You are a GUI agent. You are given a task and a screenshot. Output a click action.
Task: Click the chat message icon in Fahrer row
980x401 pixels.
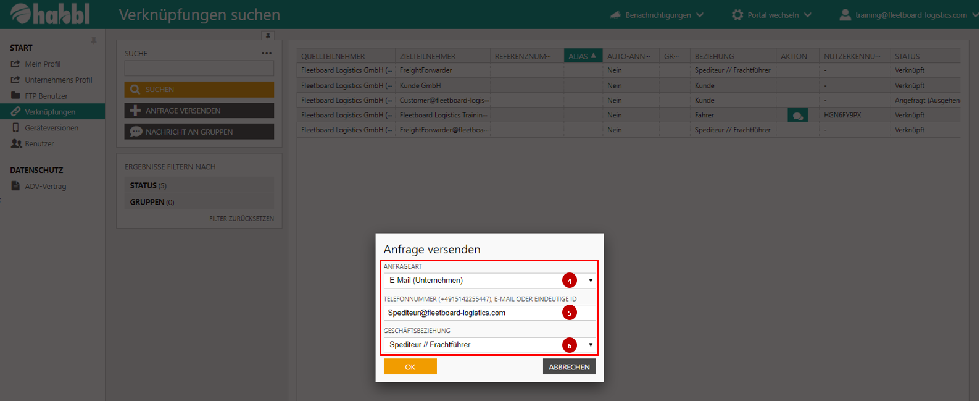pyautogui.click(x=797, y=116)
